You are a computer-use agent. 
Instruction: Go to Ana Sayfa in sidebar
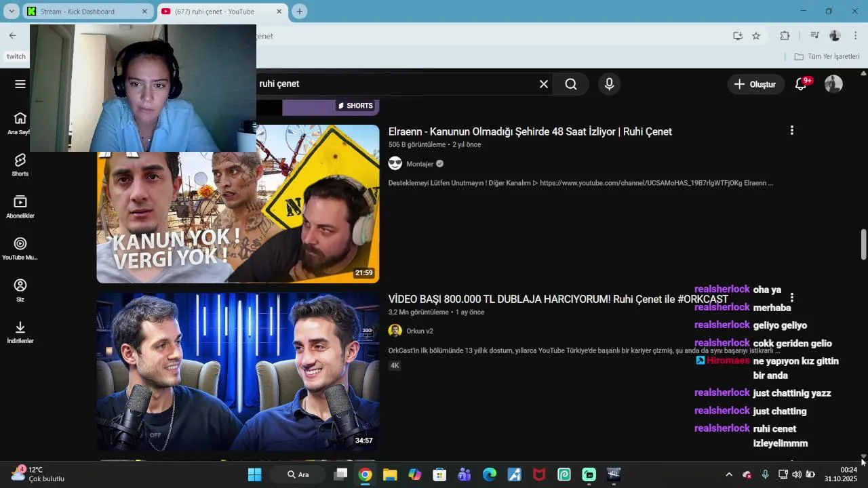(20, 123)
